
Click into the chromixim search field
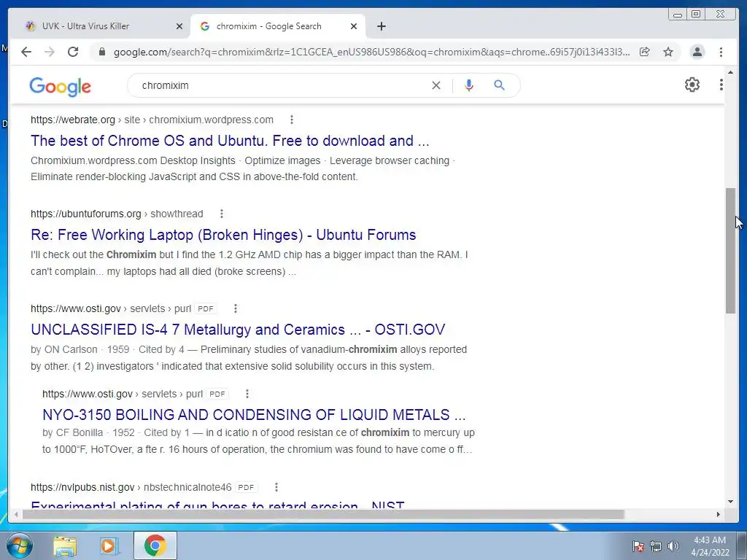281,85
